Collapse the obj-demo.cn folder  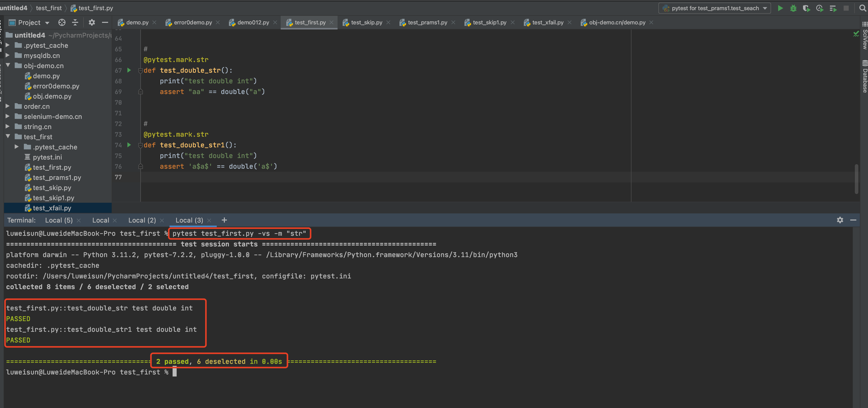click(7, 65)
